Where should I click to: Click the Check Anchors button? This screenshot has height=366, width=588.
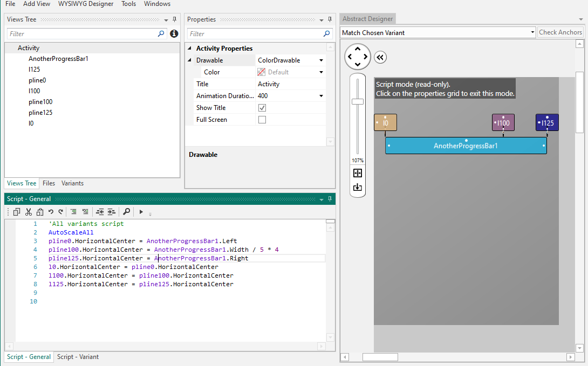(x=560, y=32)
